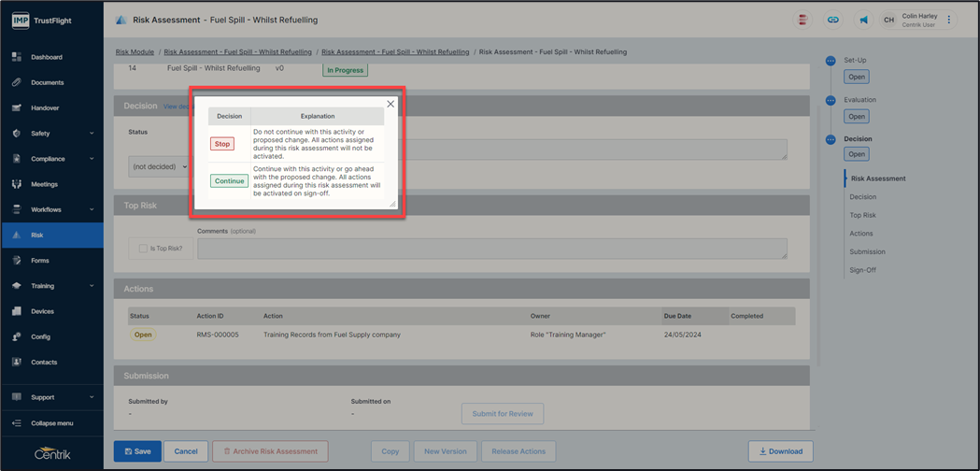Click the In Progress status badge
Viewport: 980px width, 471px height.
(x=345, y=70)
